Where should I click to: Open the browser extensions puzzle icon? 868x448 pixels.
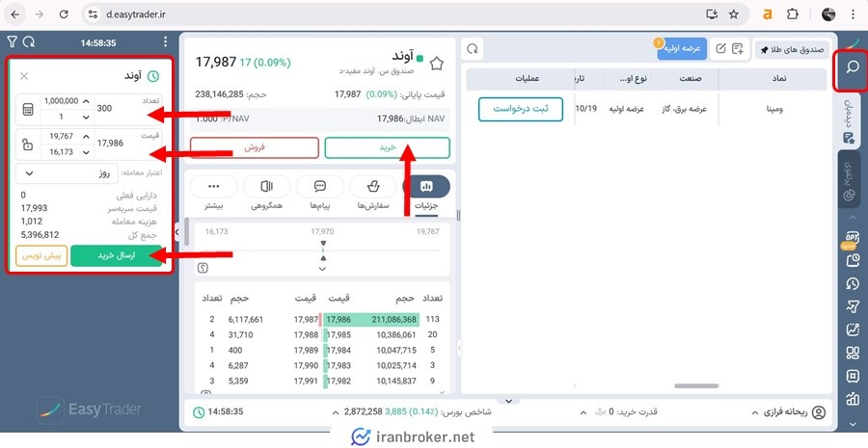pos(793,14)
